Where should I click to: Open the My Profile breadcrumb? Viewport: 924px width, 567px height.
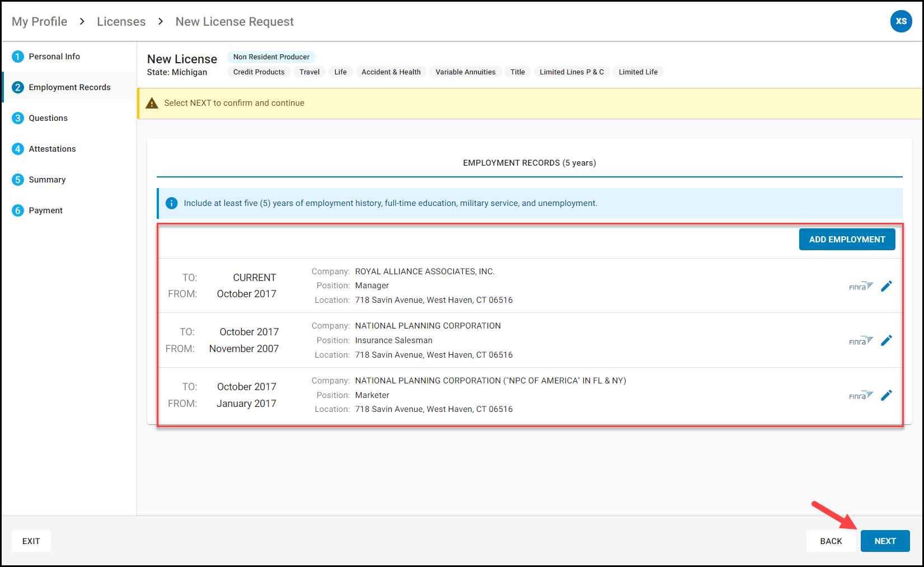39,21
